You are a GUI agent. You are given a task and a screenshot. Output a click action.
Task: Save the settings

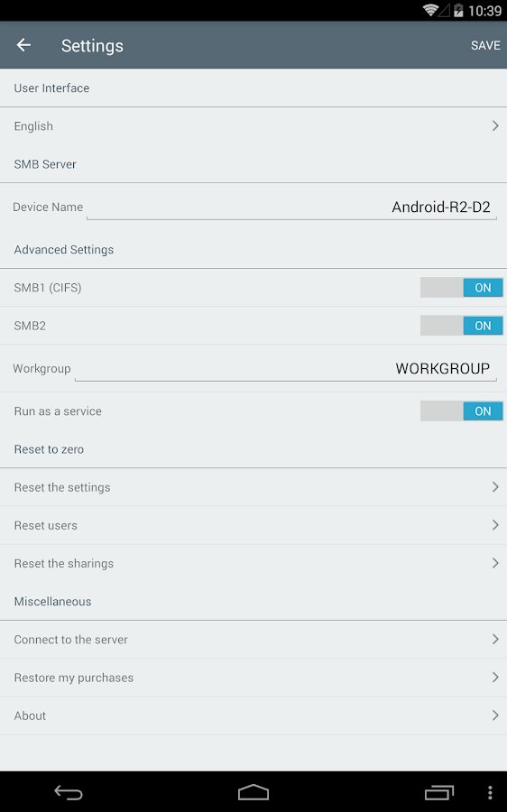click(485, 46)
